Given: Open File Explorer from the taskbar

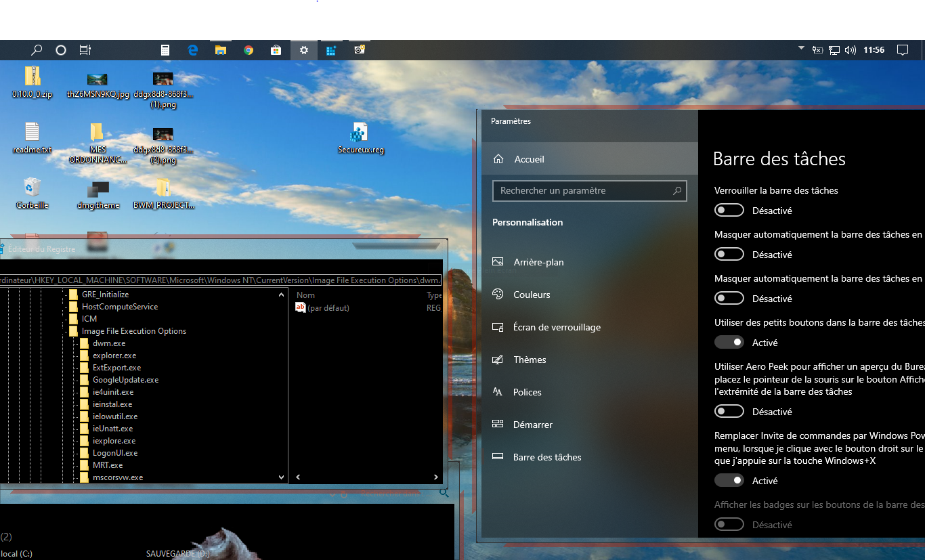Looking at the screenshot, I should point(220,50).
